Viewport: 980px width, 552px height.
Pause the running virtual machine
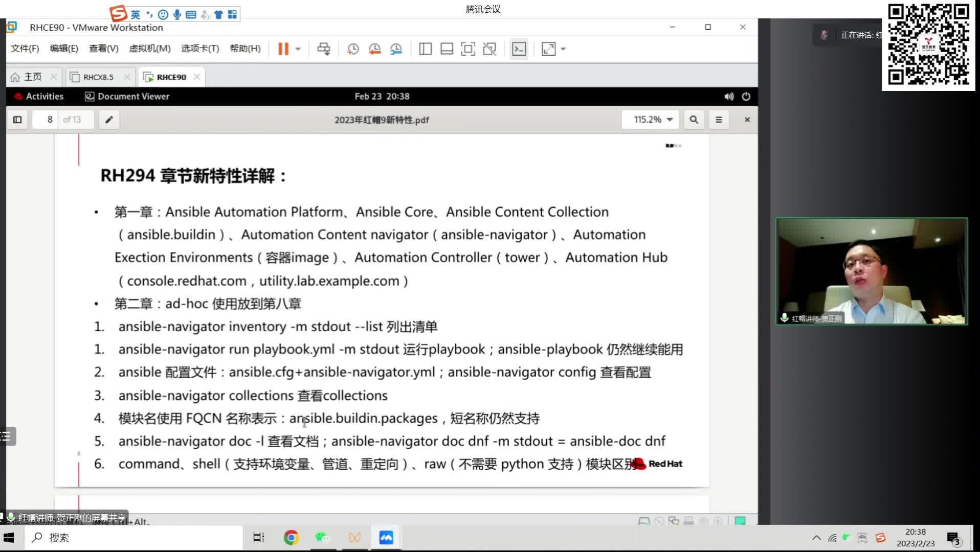tap(284, 49)
